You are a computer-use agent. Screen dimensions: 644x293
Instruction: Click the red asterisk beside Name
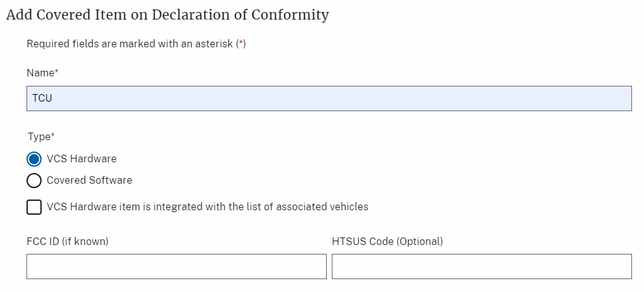coord(57,73)
